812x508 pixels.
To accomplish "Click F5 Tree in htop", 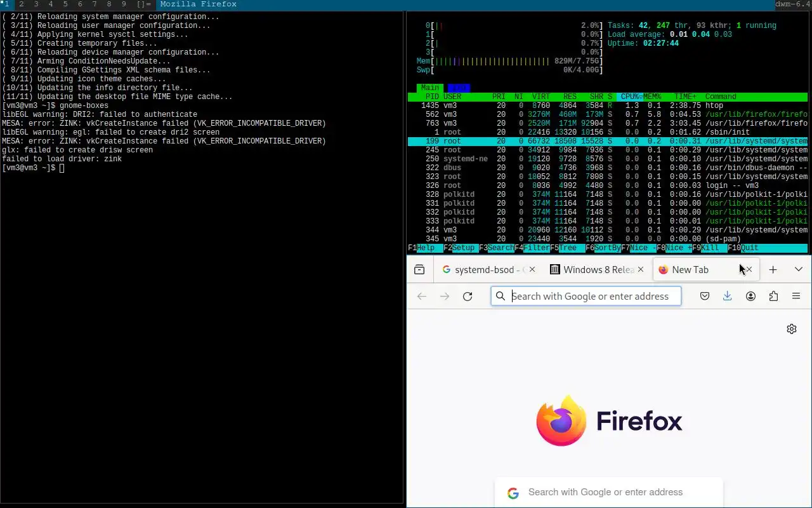I will pos(567,248).
